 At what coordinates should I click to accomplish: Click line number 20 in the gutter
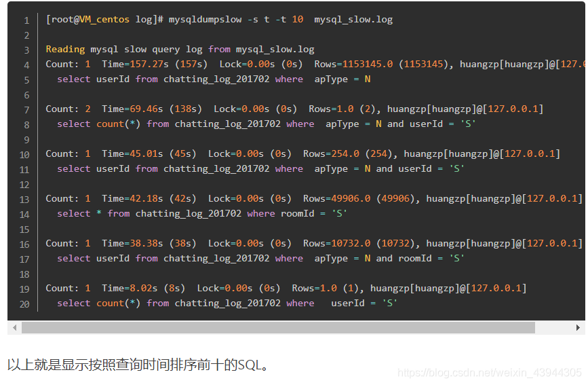(24, 304)
